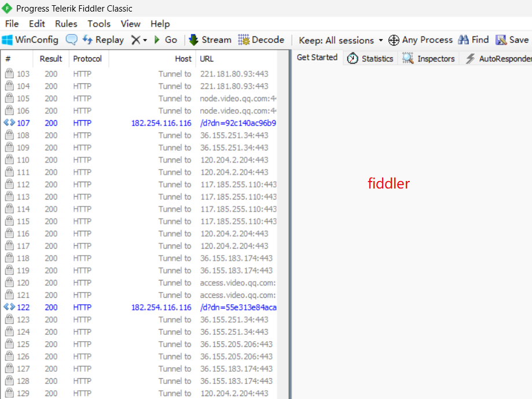Click the lock icon of session 110
This screenshot has width=532, height=399.
[x=9, y=160]
